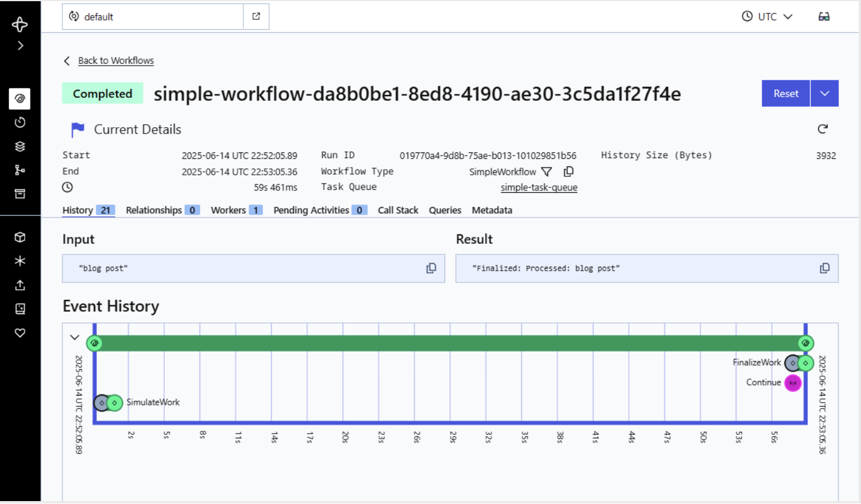Image resolution: width=861 pixels, height=504 pixels.
Task: Copy the Result payload
Action: (x=825, y=268)
